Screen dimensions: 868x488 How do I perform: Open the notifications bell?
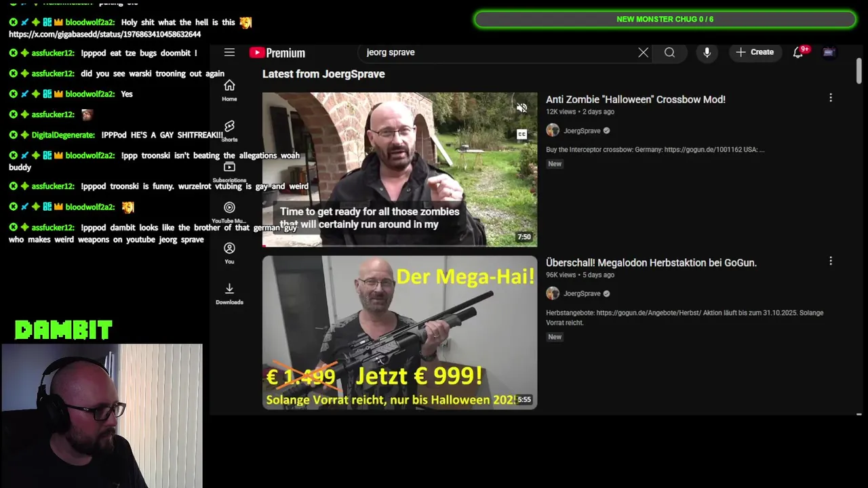[798, 52]
